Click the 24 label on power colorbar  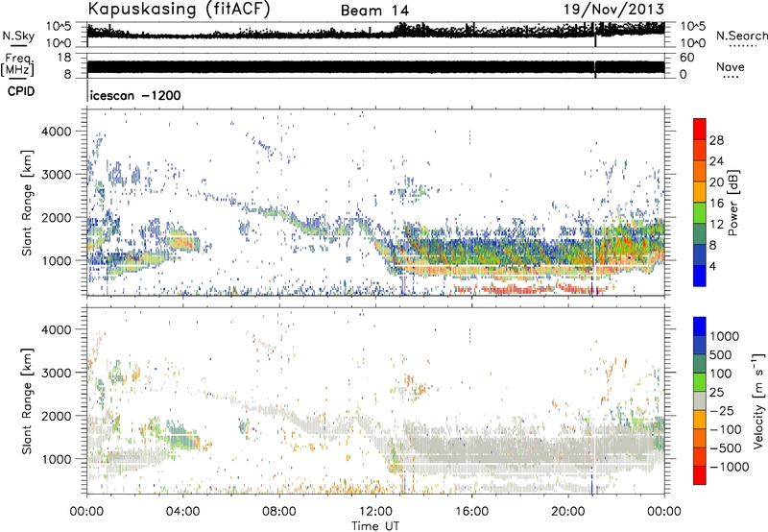[716, 161]
